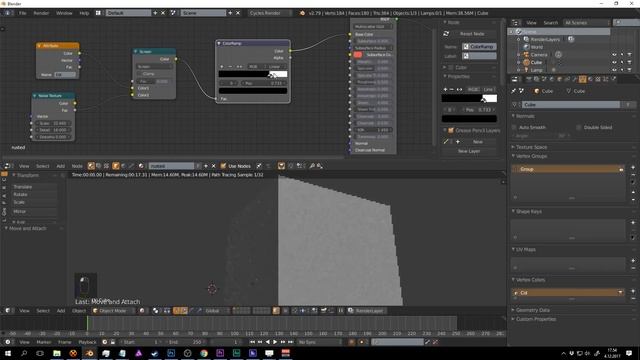Click Rotate button in tool shelf
640x360 pixels.
tap(34, 194)
